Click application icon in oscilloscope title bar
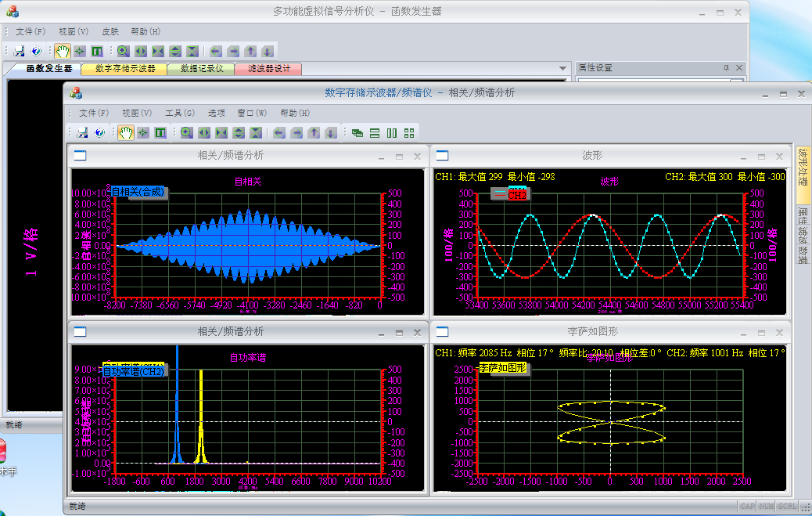The image size is (812, 516). (76, 93)
